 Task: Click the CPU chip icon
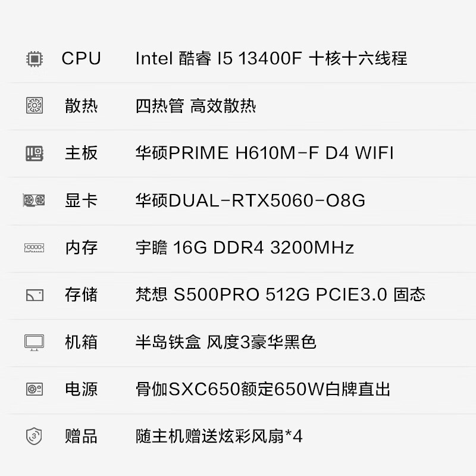point(35,58)
